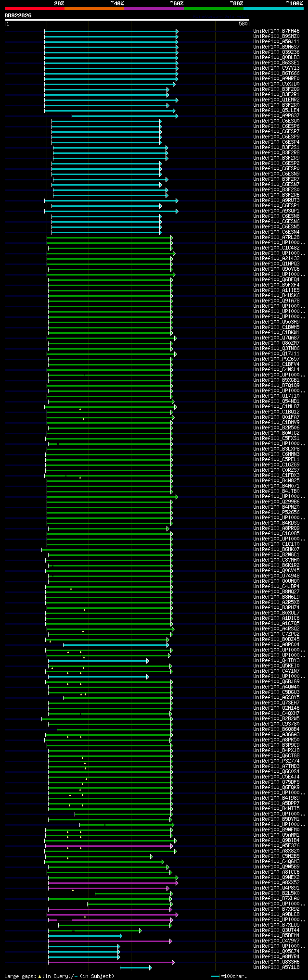Screen dimensions: 308x980
Task: Click the Large gaps legend text
Action: (x=59, y=976)
